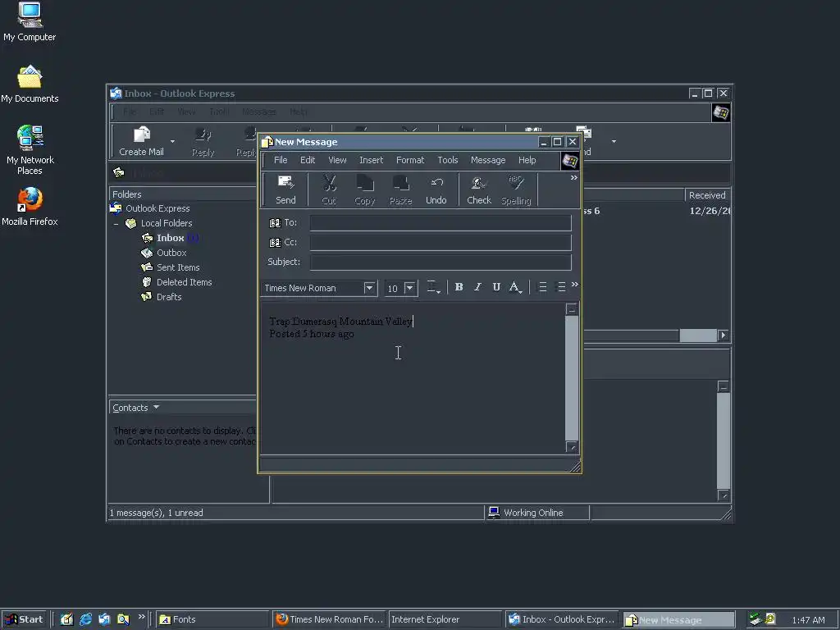Open the Sent Items folder
Viewport: 840px width, 630px height.
pos(178,267)
